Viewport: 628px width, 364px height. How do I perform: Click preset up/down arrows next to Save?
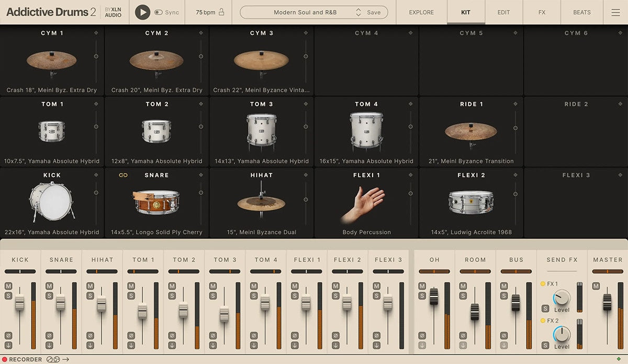358,12
